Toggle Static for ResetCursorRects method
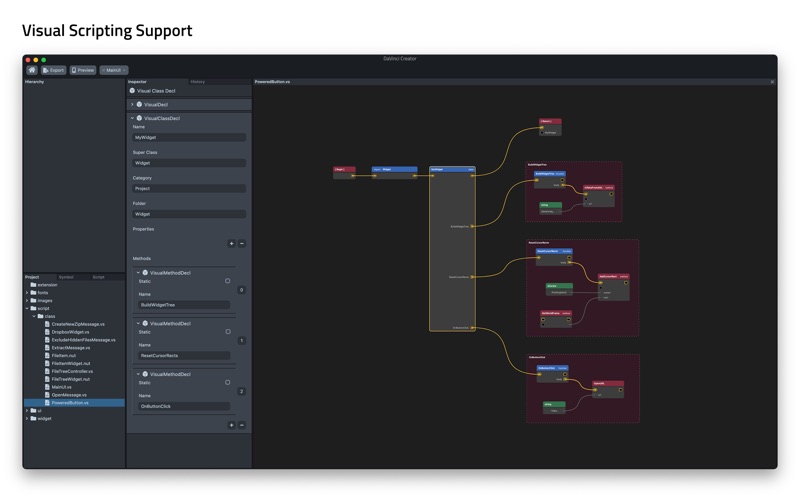The image size is (800, 500). click(228, 332)
